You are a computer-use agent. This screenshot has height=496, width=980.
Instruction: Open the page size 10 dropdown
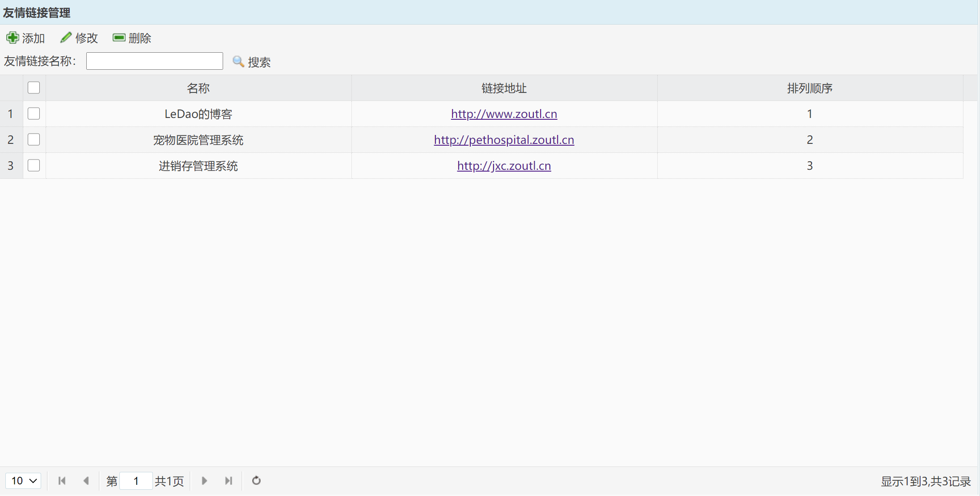(23, 481)
